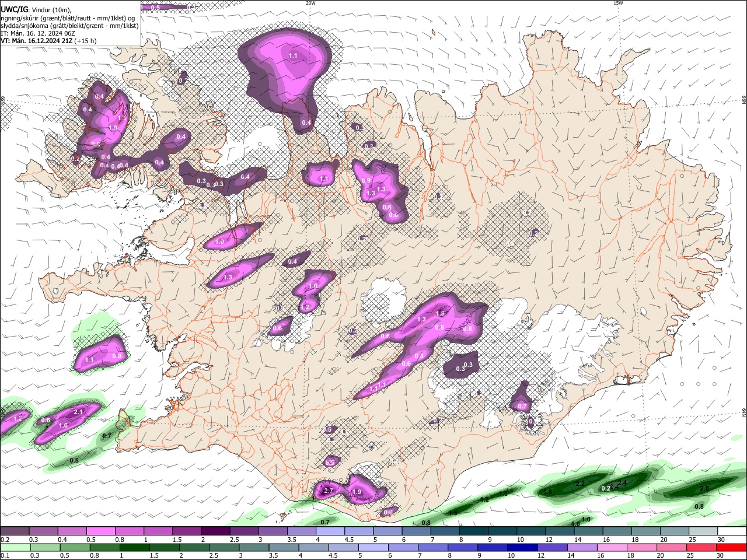
Task: Click the pale grey swatch labeled 25 in snow legend
Action: coord(703,531)
